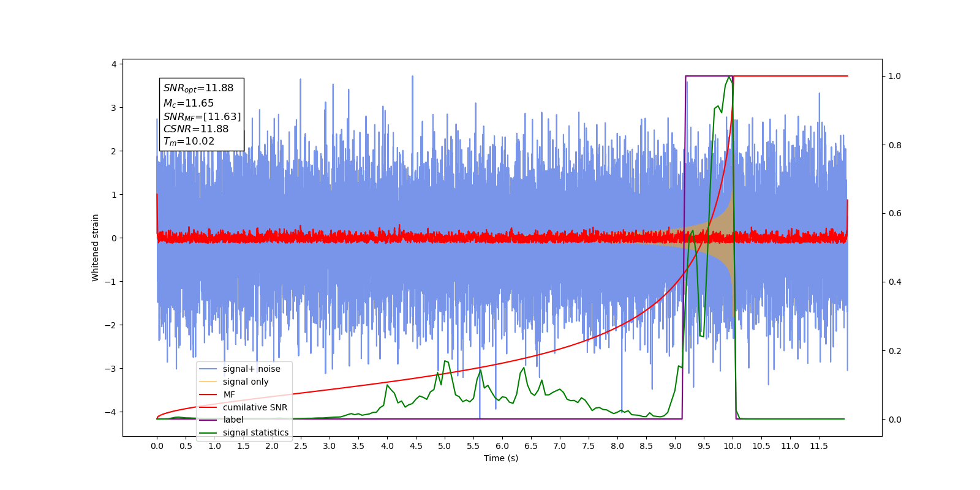The image size is (980, 490).
Task: Click the right y-axis tick label 0.2
Action: [x=895, y=351]
